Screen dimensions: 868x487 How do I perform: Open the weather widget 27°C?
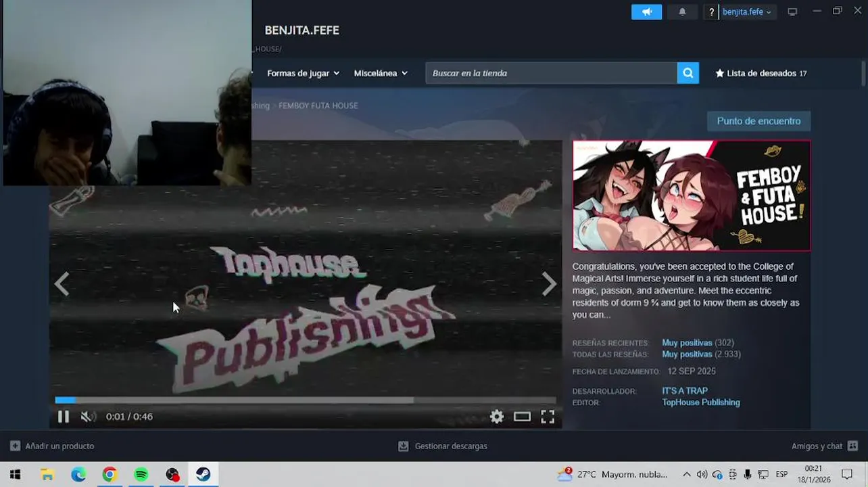point(612,474)
